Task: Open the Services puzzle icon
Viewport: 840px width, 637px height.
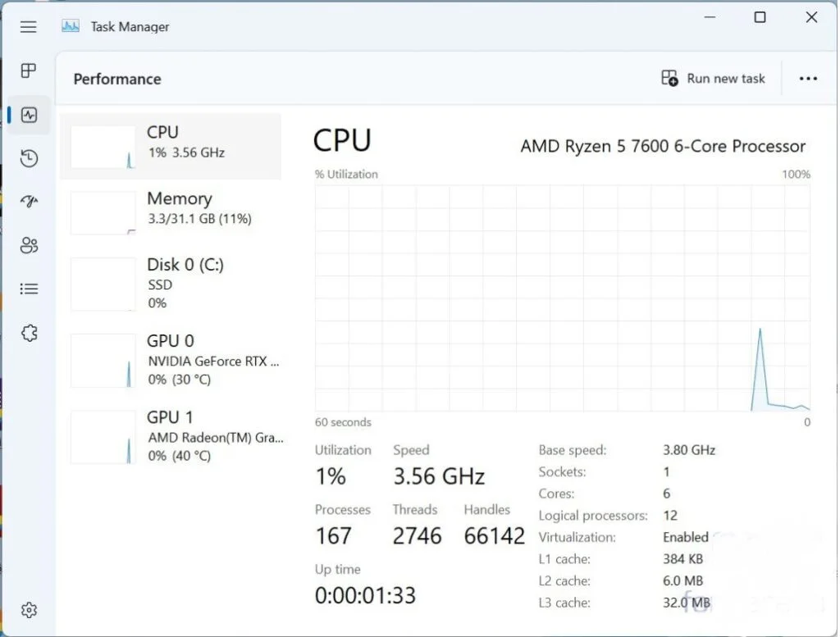Action: 29,333
